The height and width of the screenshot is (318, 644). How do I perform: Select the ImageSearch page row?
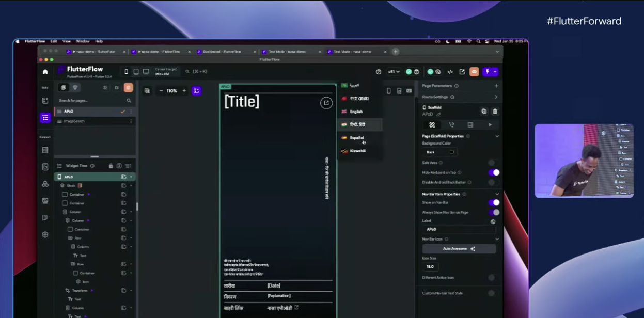click(95, 121)
